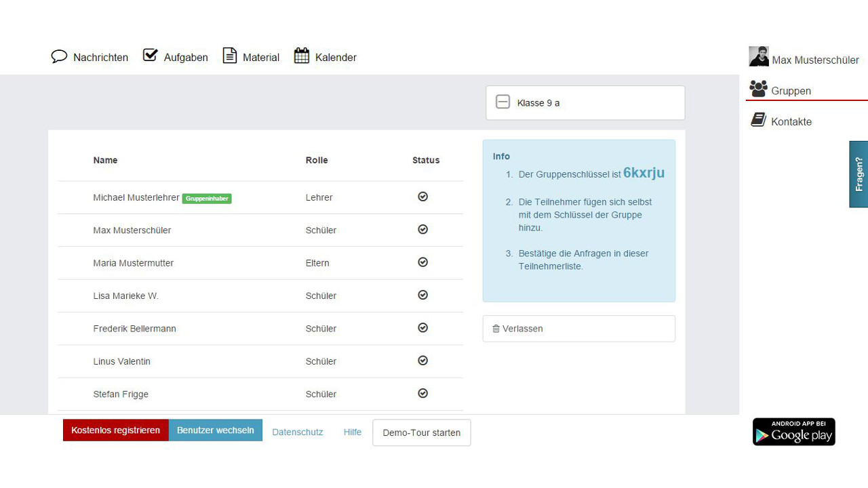Collapse the Klasse 9 a group

502,102
